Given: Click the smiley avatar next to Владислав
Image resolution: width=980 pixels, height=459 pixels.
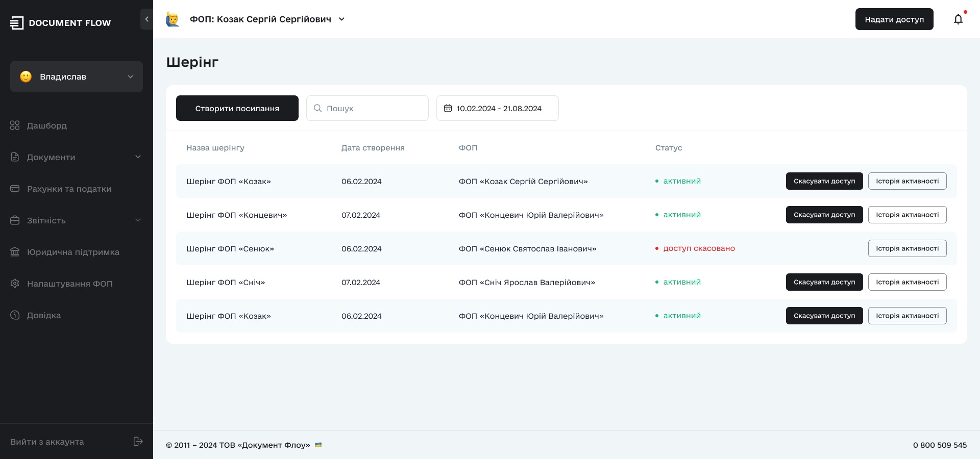Looking at the screenshot, I should (x=26, y=76).
